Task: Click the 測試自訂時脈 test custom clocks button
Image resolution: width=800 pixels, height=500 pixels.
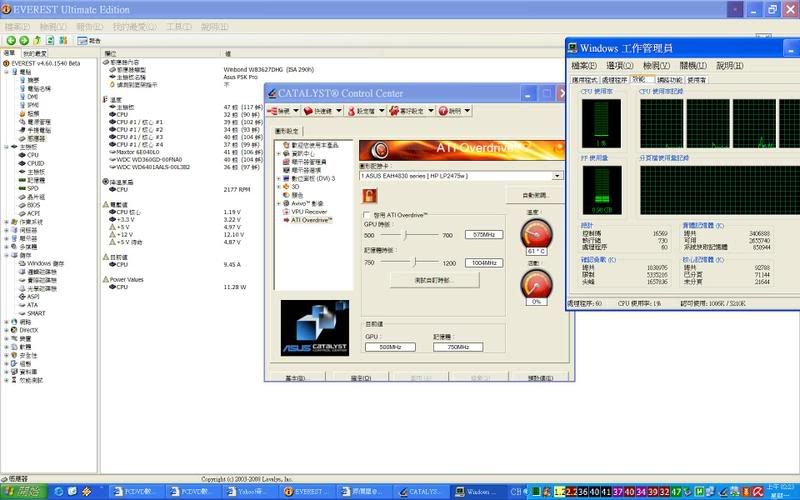Action: coord(434,280)
